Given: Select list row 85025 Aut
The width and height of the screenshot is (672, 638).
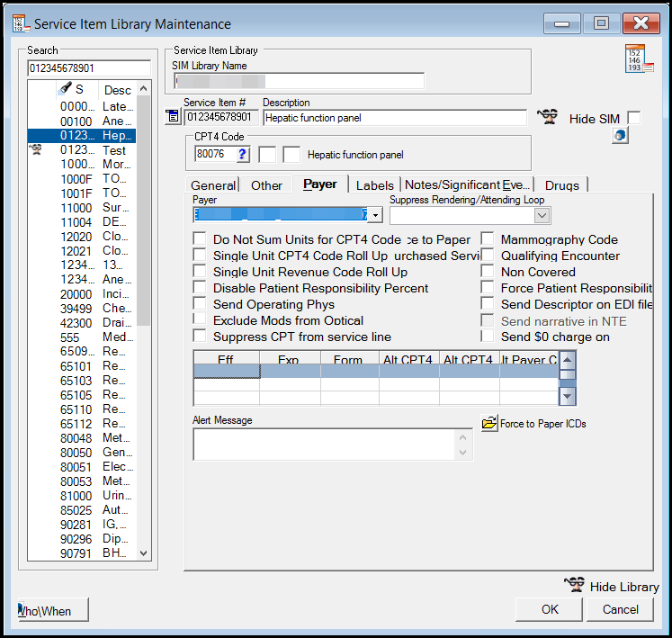Looking at the screenshot, I should (x=82, y=510).
